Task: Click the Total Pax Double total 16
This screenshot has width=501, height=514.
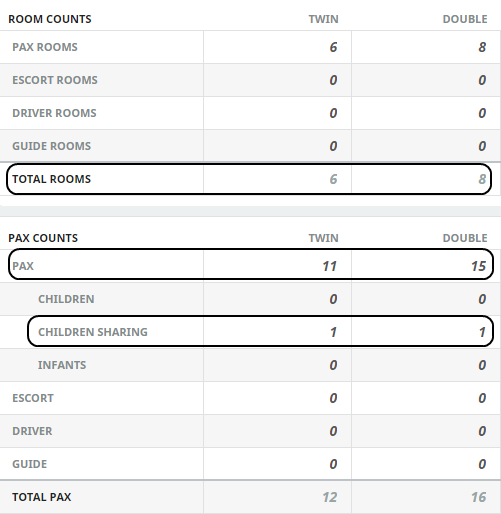Action: click(x=478, y=497)
